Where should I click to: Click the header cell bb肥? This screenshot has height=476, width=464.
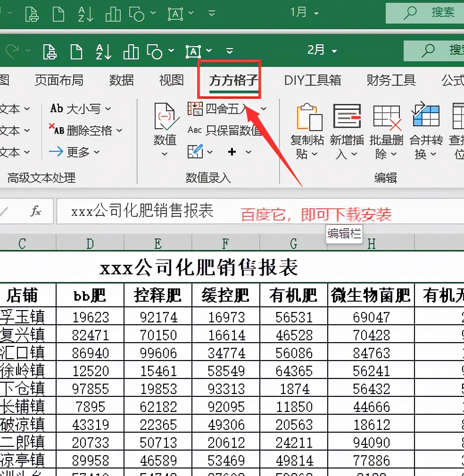90,295
